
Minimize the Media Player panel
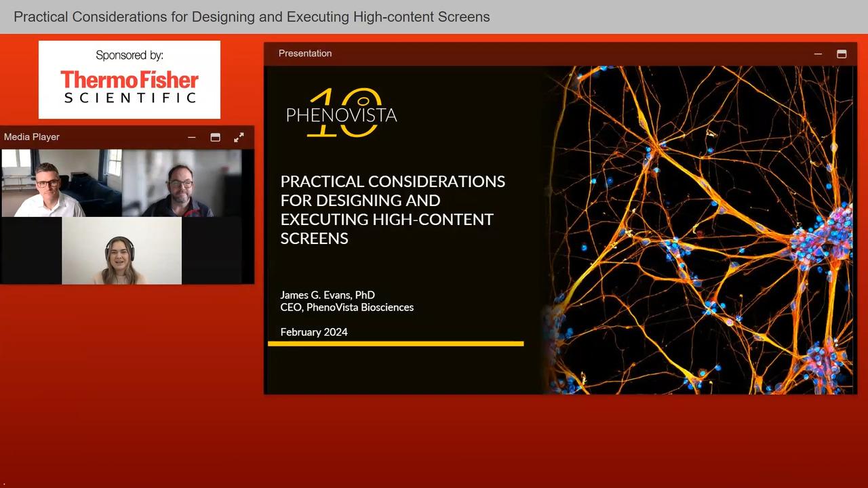pos(192,137)
